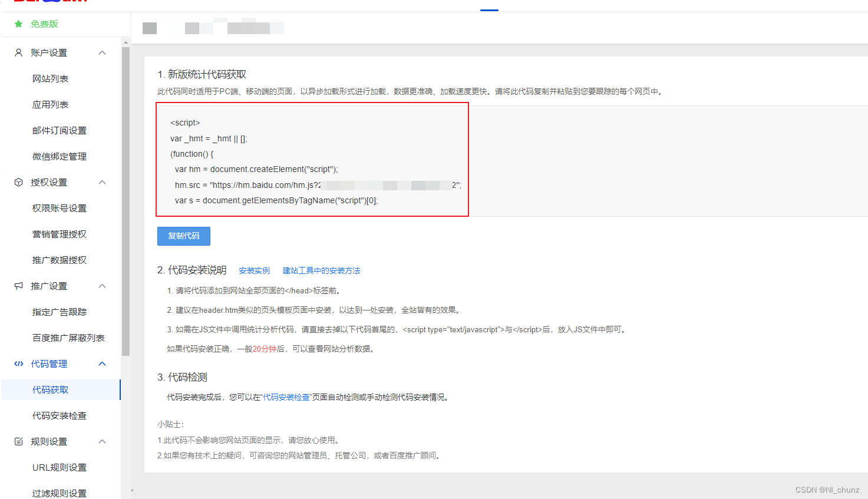
Task: Click the user icon next to 账户设置
Action: [x=18, y=52]
